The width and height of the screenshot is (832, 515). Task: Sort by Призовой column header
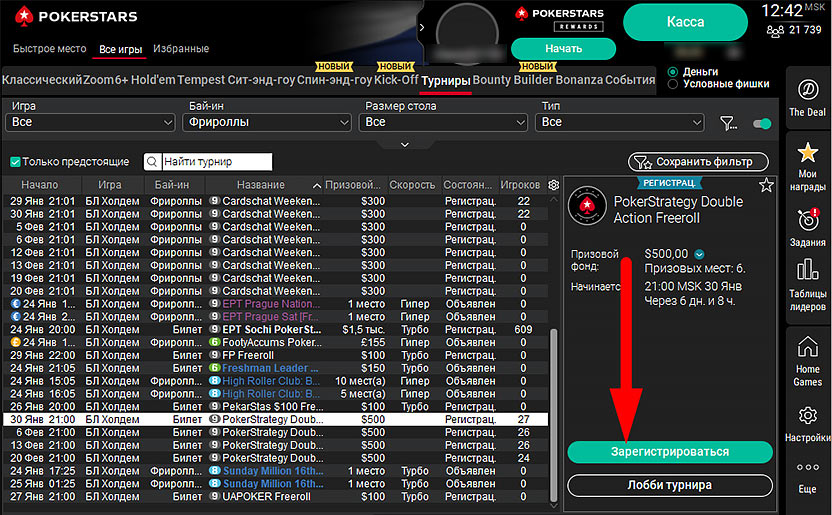click(x=354, y=185)
